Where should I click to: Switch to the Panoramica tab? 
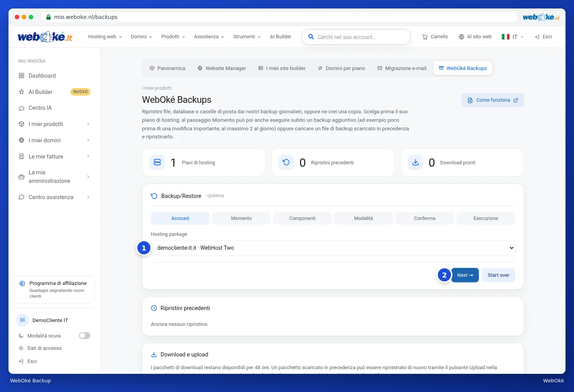pyautogui.click(x=167, y=68)
